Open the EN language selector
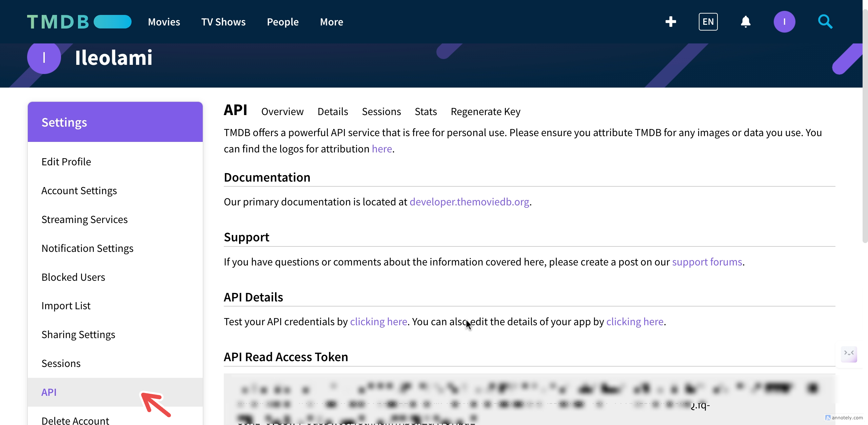The width and height of the screenshot is (868, 425). (x=708, y=22)
